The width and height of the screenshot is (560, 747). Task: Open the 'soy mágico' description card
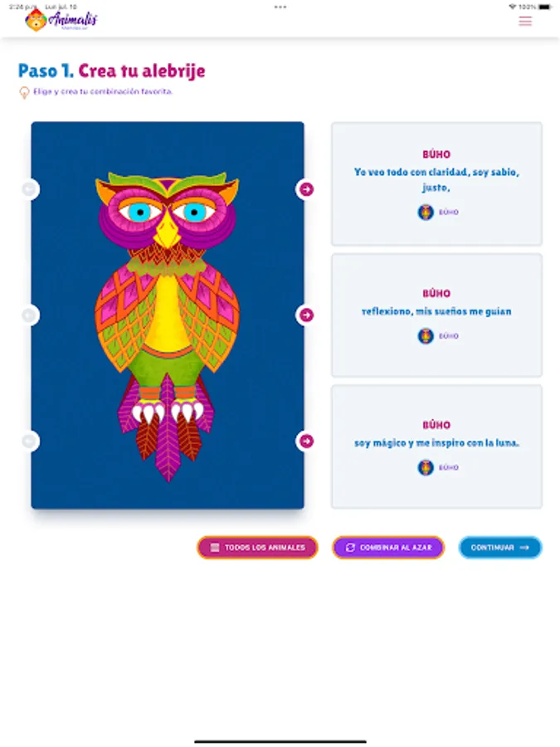pos(436,447)
